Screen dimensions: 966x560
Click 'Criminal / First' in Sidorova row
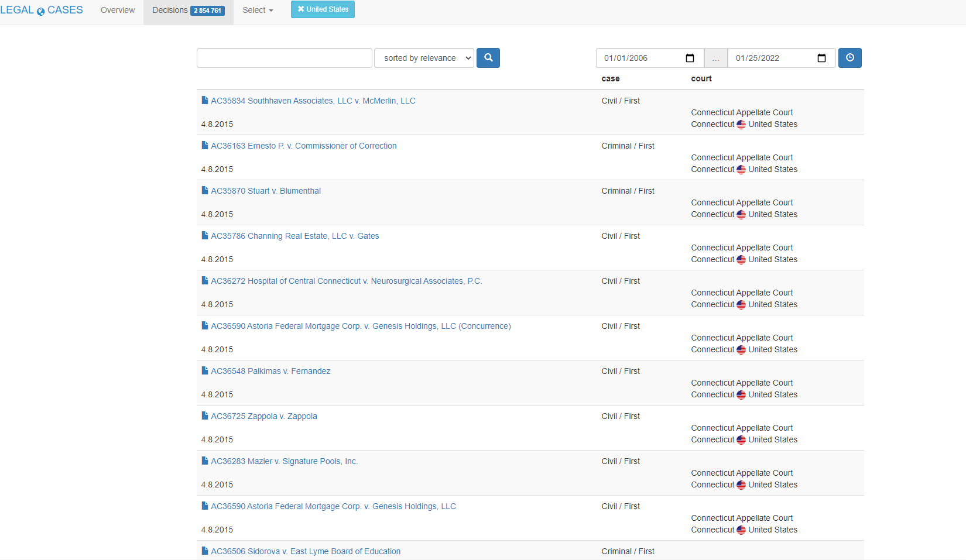(628, 551)
